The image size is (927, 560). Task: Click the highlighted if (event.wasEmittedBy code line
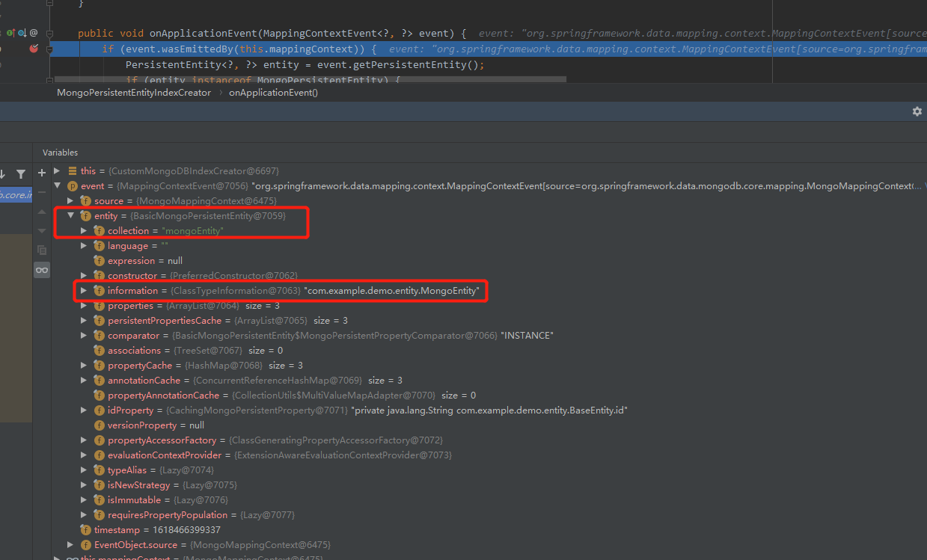click(x=489, y=49)
